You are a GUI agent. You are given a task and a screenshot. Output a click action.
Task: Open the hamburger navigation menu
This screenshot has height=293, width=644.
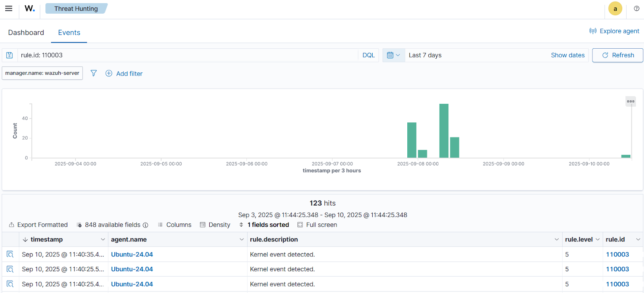coord(8,8)
